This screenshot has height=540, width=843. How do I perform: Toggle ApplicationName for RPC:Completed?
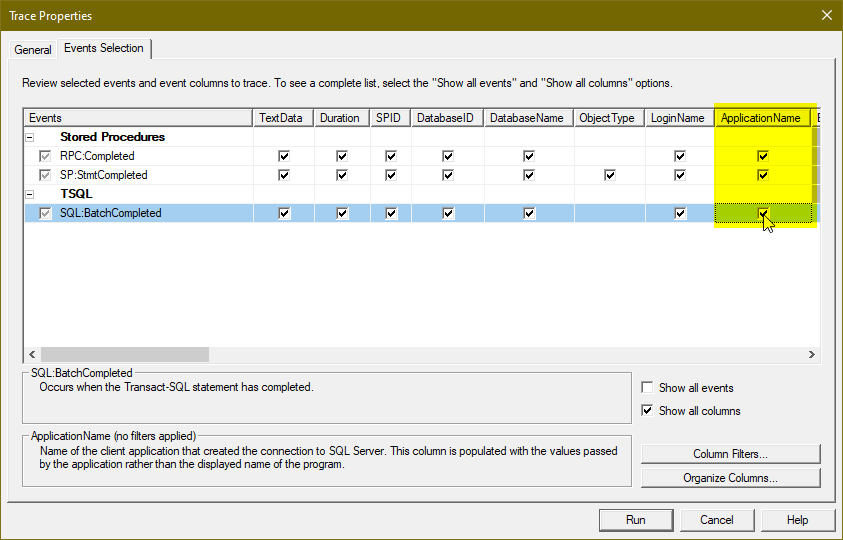coord(763,156)
